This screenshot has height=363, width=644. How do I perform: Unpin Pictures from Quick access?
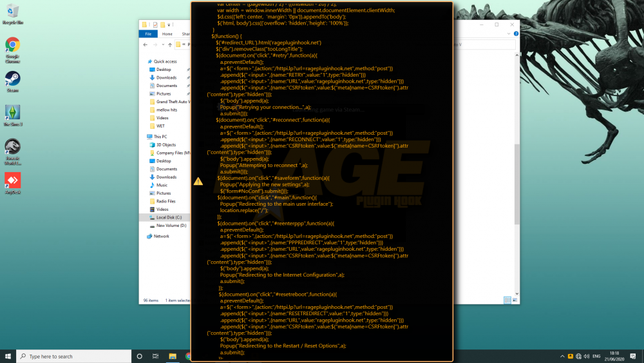pyautogui.click(x=188, y=93)
